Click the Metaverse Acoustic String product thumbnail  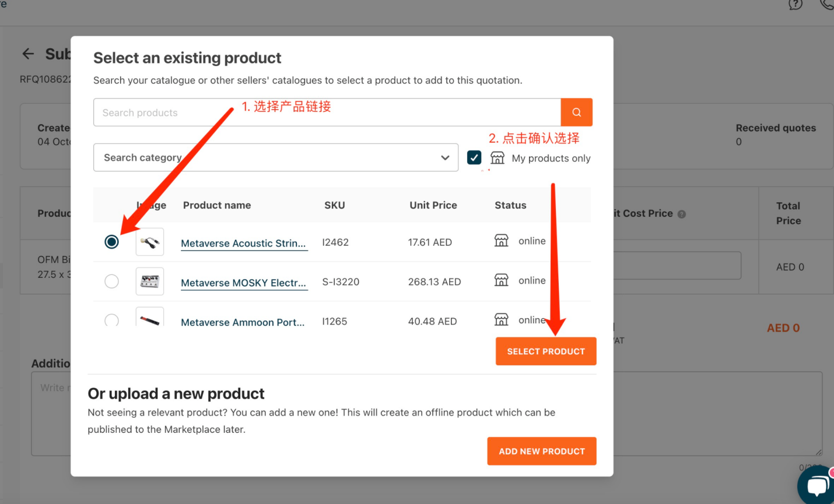(150, 242)
